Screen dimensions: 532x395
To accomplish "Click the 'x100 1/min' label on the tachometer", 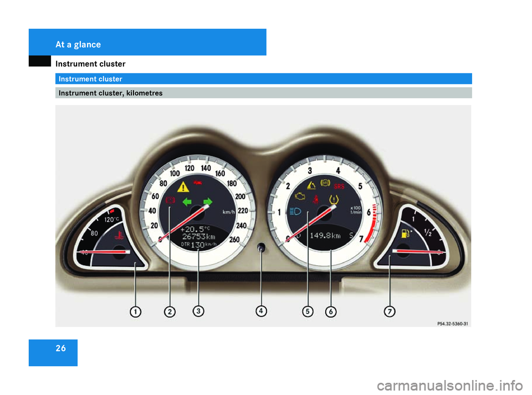I will 356,210.
